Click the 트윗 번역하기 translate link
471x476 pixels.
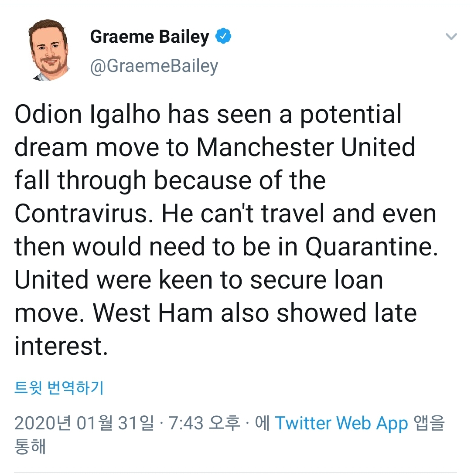coord(59,387)
